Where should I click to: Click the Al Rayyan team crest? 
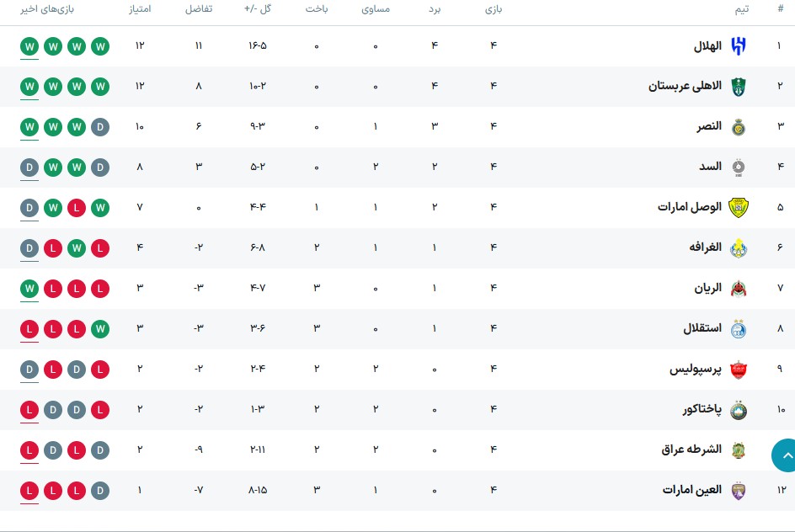pyautogui.click(x=739, y=289)
